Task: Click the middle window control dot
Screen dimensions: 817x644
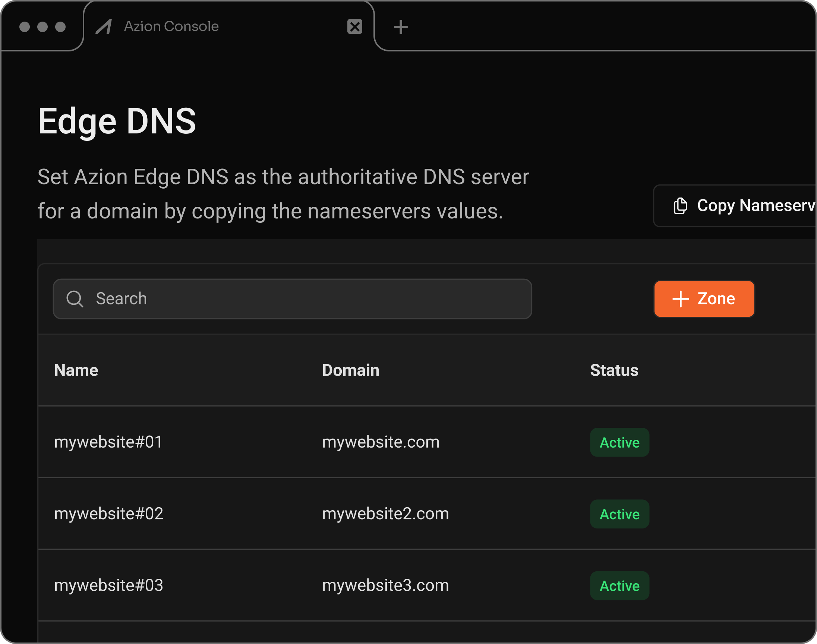Action: click(43, 26)
